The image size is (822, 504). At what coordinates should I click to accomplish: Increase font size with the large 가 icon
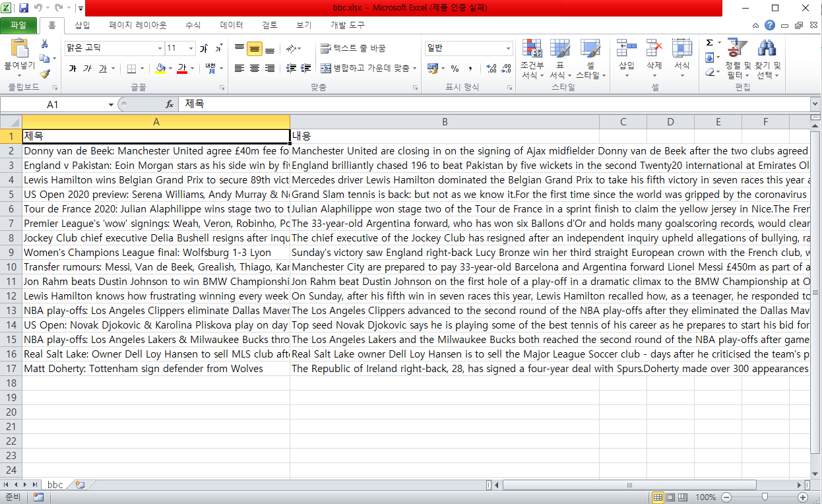tap(204, 48)
